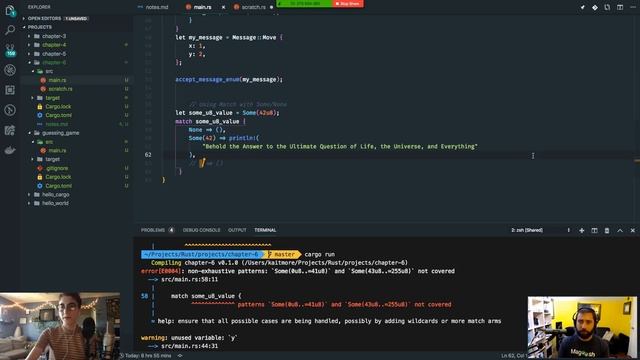Click the checkmark icon in editor title bar
Image resolution: width=640 pixels, height=360 pixels.
point(582,7)
